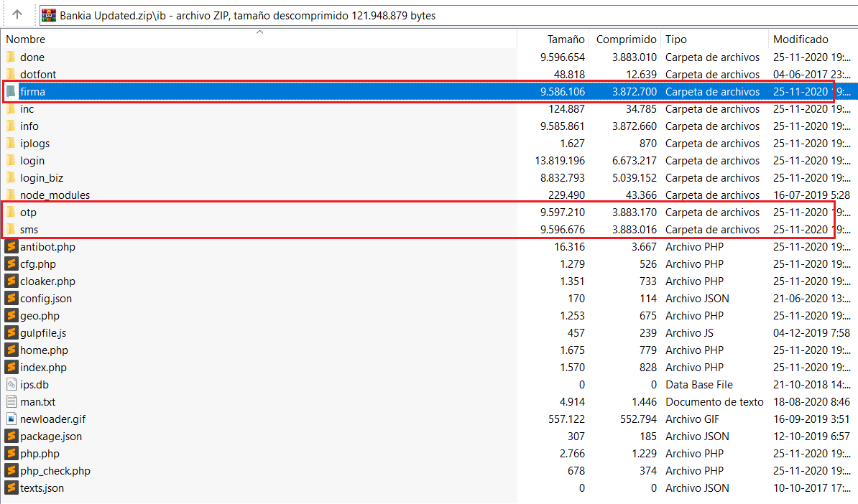Click the newloader.gif image icon

11,419
